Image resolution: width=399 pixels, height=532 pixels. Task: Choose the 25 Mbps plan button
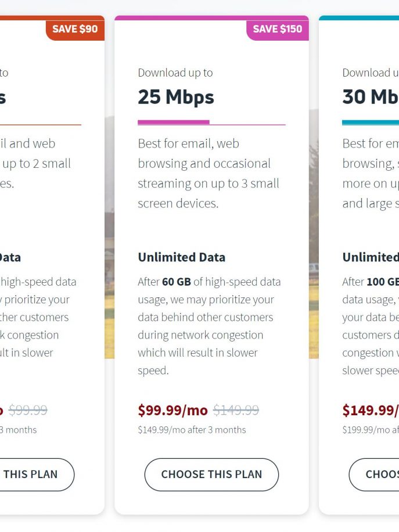pyautogui.click(x=211, y=475)
